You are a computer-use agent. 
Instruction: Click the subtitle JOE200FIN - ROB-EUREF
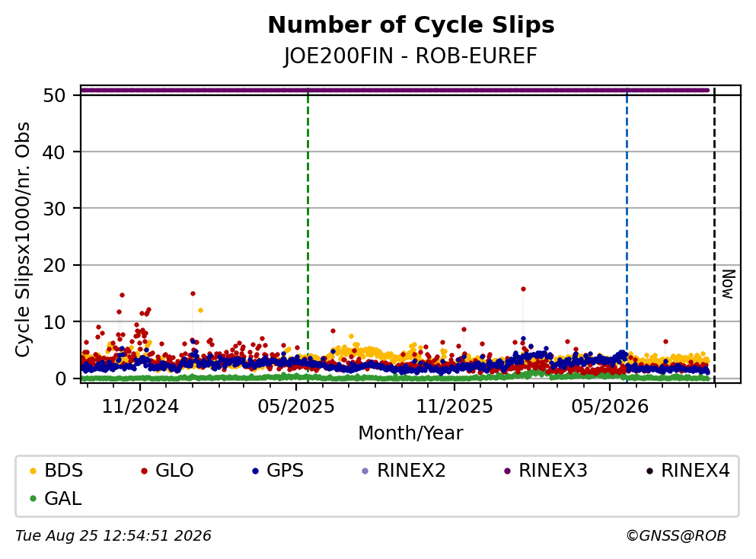pos(410,56)
